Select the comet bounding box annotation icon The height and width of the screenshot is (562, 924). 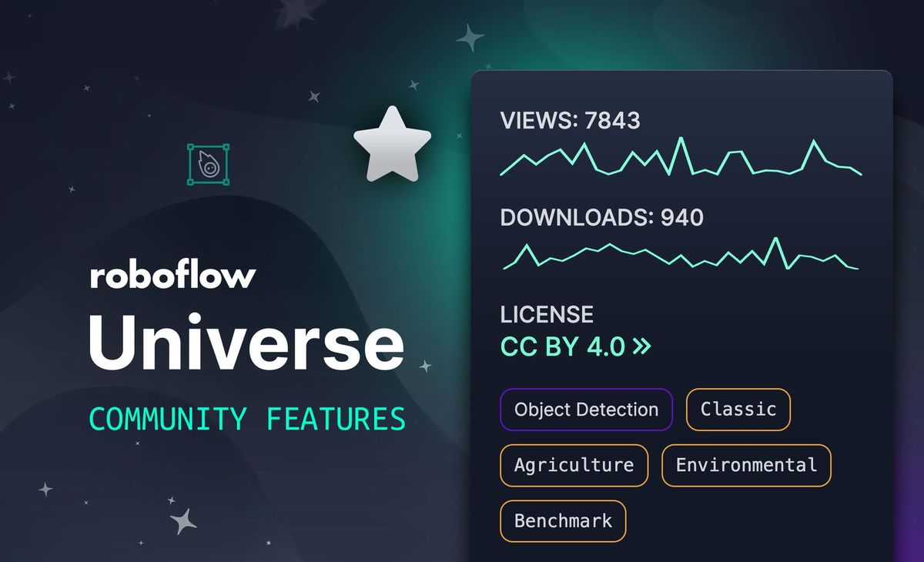point(209,164)
